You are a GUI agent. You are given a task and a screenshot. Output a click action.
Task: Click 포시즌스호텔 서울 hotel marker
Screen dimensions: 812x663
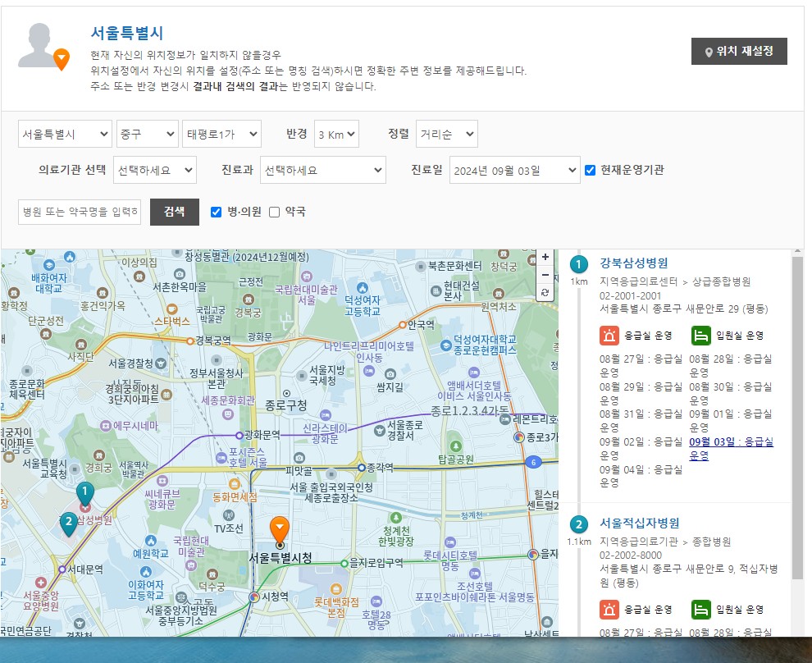click(221, 458)
